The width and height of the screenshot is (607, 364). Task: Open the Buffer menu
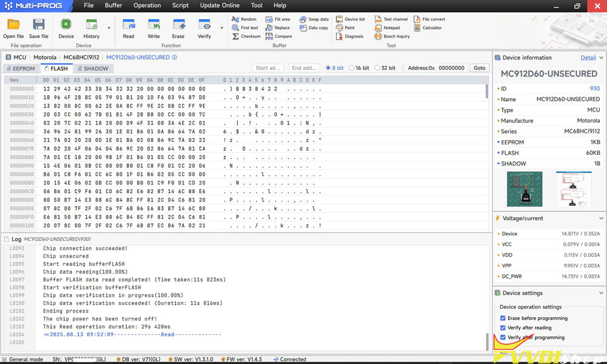coord(113,5)
